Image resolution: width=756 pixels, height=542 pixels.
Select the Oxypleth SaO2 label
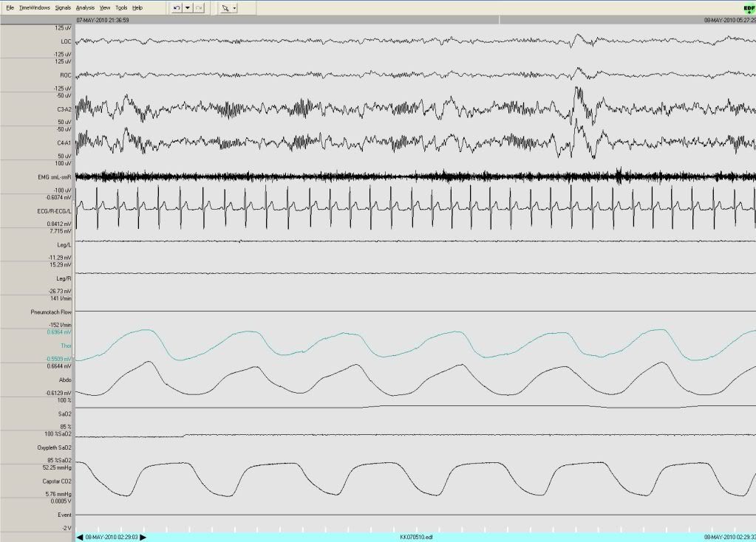click(54, 447)
